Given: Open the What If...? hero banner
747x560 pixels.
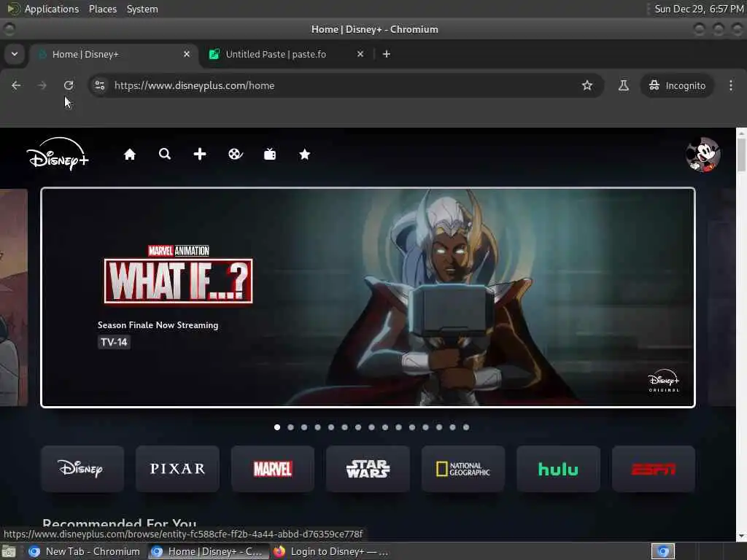Looking at the screenshot, I should click(x=368, y=297).
